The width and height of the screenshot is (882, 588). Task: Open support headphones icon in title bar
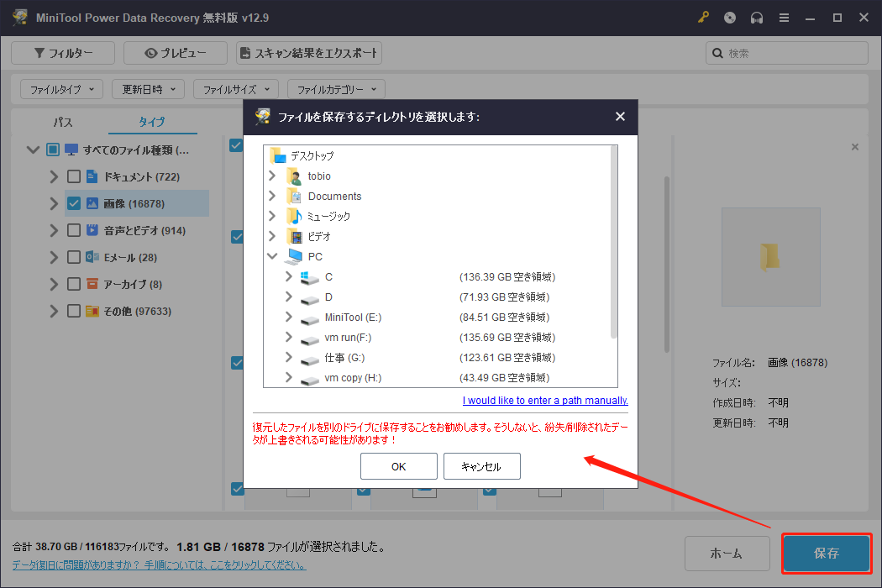click(757, 18)
